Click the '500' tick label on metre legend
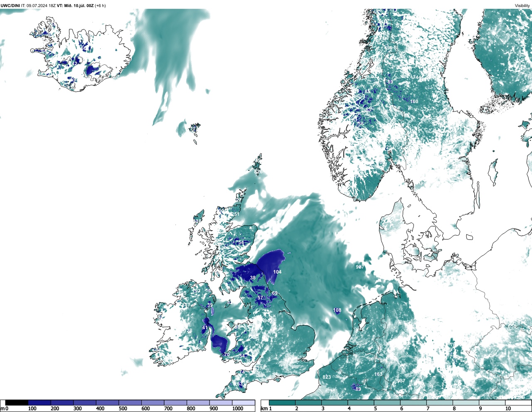This screenshot has height=412, width=532. click(x=123, y=409)
